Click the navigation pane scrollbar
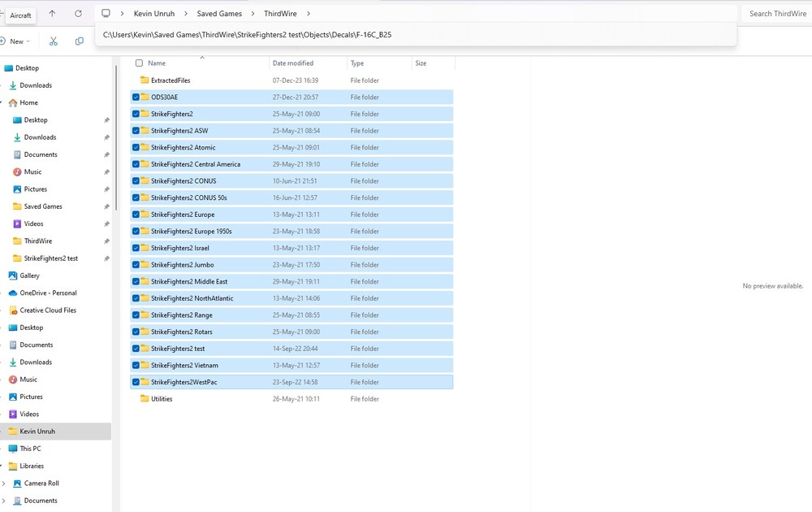Screen dimensions: 812x512 pyautogui.click(x=116, y=137)
